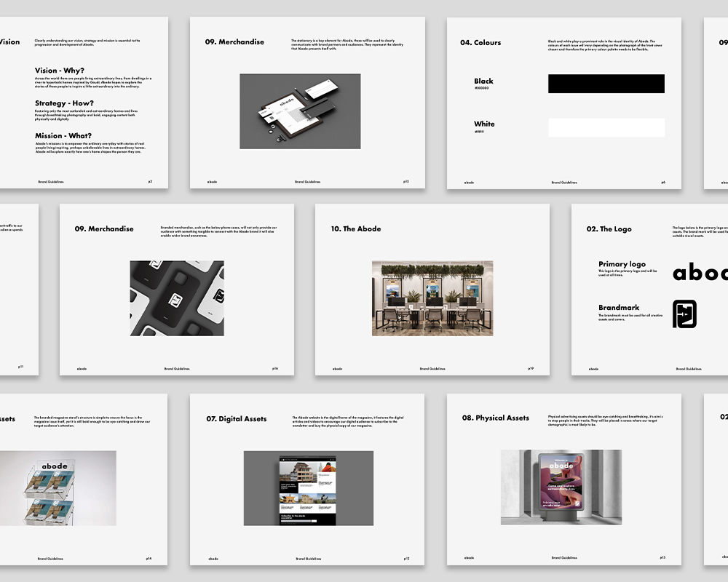The width and height of the screenshot is (728, 582).
Task: Click '09. Merchandise' heading above stationery image
Action: coord(234,41)
